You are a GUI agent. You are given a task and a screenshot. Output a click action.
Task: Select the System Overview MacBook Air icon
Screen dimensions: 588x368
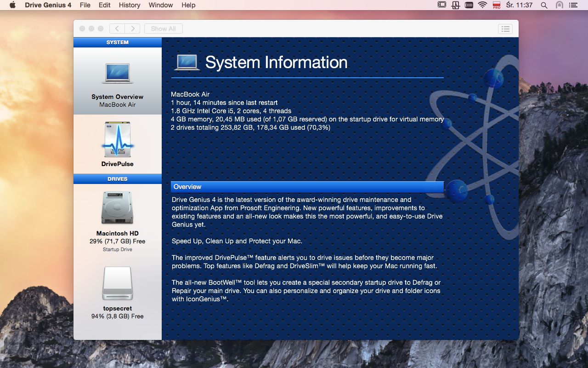coord(118,73)
